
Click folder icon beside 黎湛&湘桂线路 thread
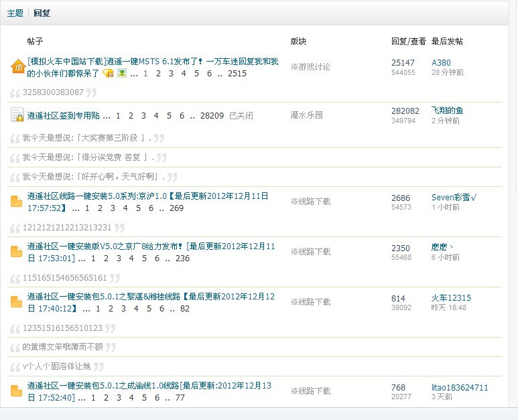coord(17,302)
